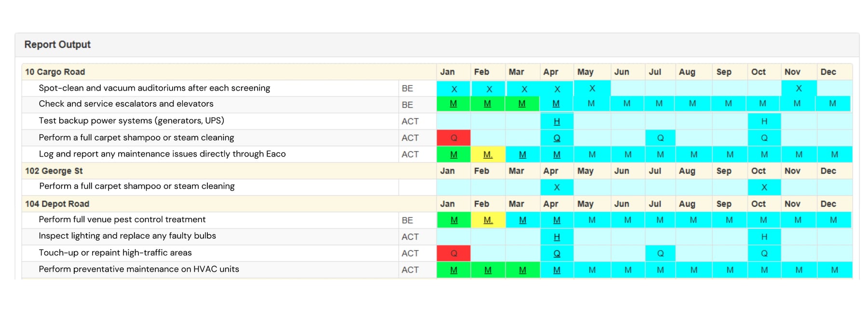Click BE code beside pest control treatment
The height and width of the screenshot is (312, 868).
click(x=407, y=220)
